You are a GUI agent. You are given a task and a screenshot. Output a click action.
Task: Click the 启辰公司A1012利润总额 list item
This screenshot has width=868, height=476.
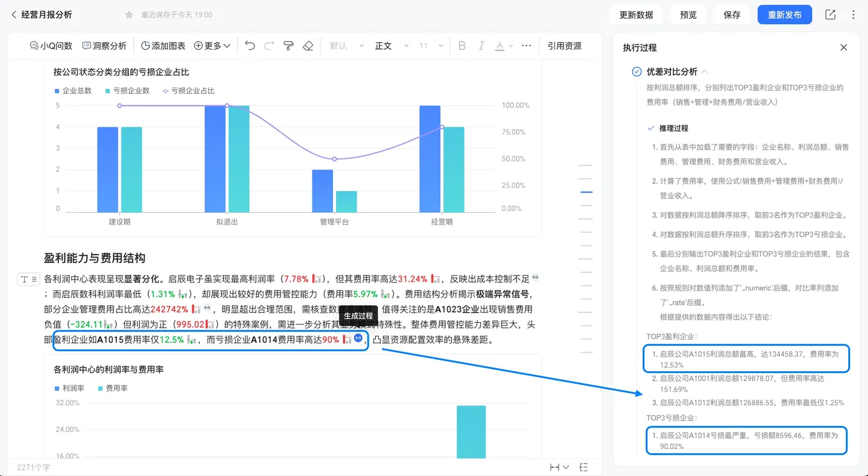coord(748,403)
